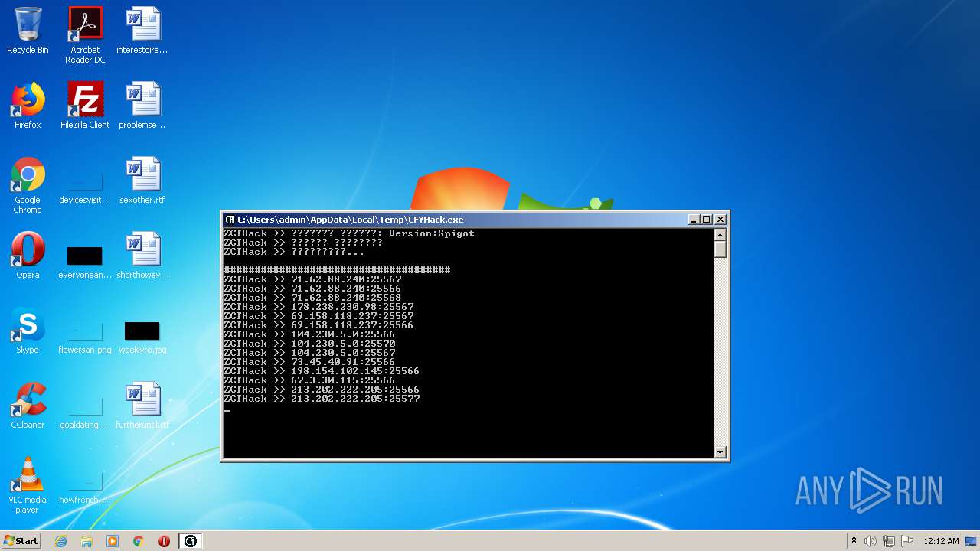
Task: Select the shorthowev Word document icon
Action: point(142,256)
